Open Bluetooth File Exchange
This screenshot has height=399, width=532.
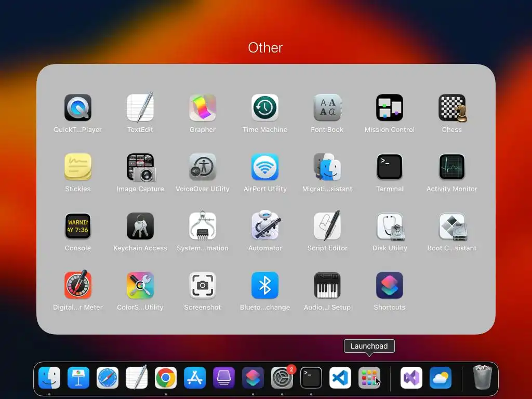(x=265, y=285)
